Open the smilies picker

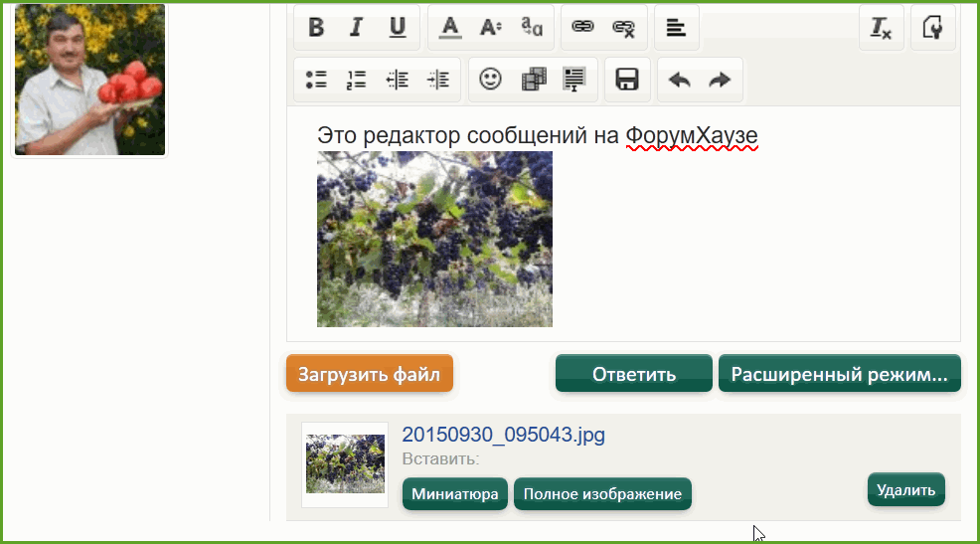click(x=491, y=80)
